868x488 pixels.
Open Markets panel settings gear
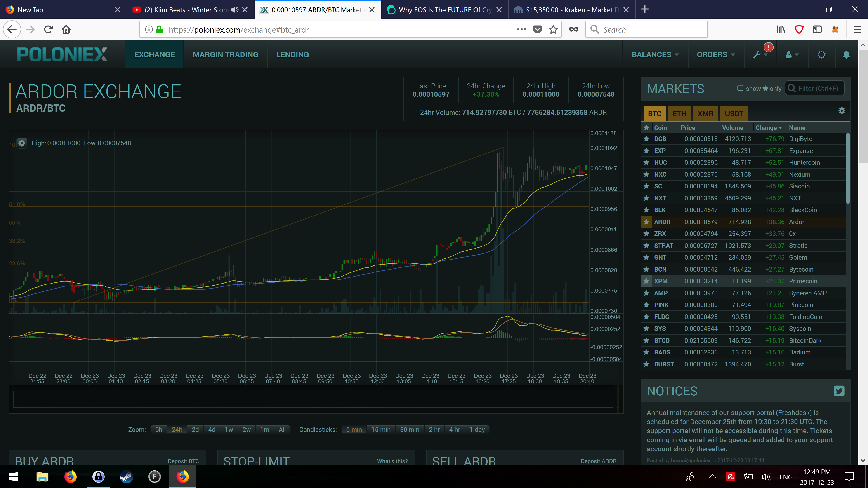click(841, 111)
